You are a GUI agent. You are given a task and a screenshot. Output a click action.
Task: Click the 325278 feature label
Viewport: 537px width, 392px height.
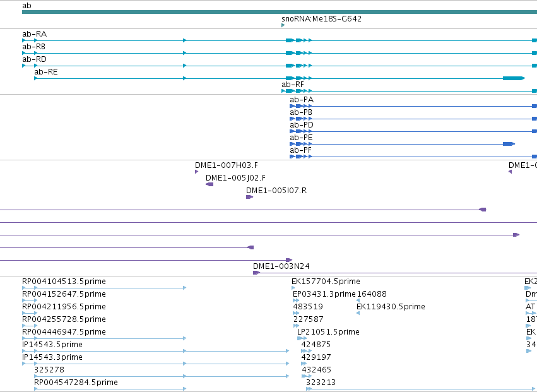pos(49,370)
